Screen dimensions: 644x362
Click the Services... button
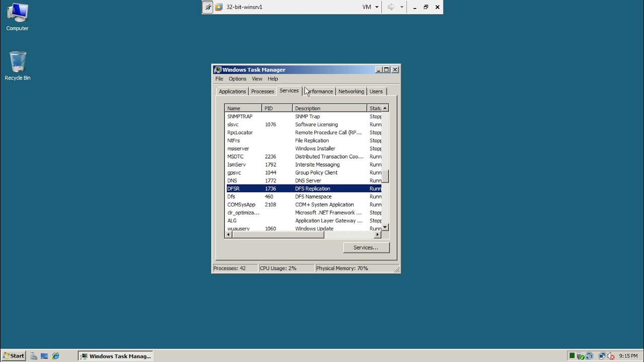[x=366, y=247]
